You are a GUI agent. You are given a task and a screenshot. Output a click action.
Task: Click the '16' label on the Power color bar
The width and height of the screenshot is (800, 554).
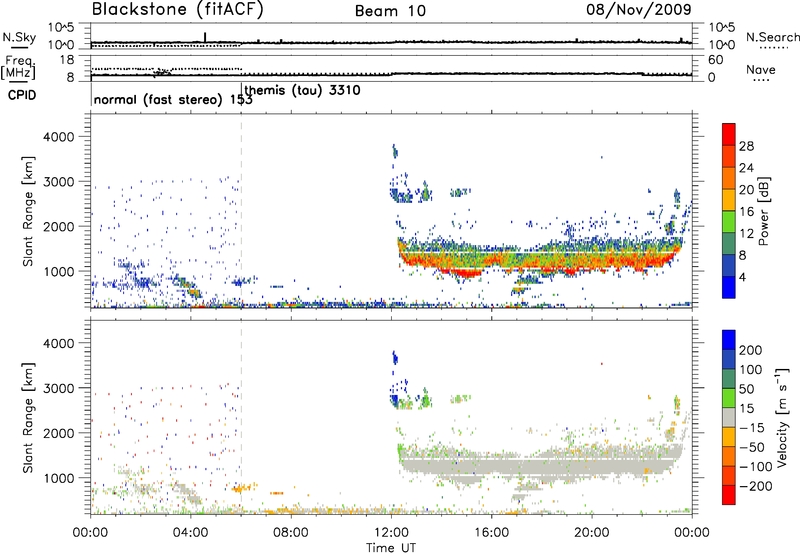746,212
